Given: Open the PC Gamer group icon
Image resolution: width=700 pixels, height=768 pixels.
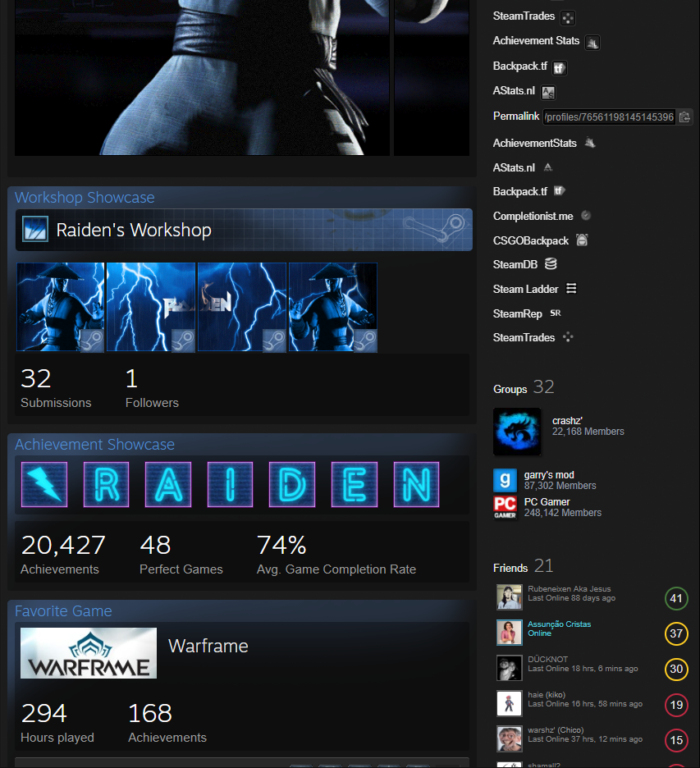Looking at the screenshot, I should 505,507.
